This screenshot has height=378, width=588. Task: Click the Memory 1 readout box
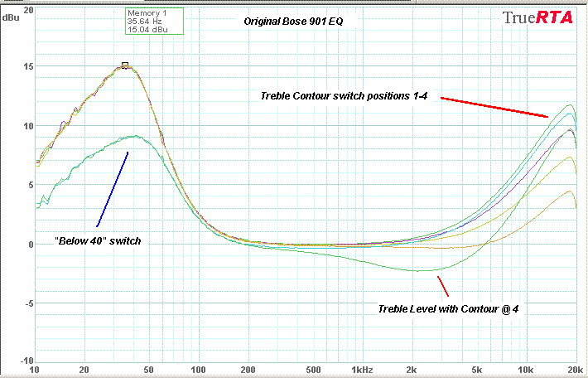click(x=154, y=21)
